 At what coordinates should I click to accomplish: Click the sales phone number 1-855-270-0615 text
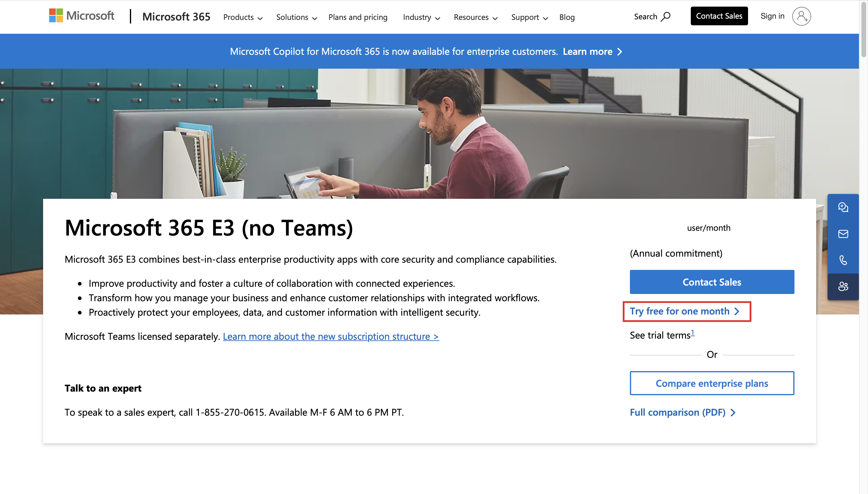click(230, 412)
